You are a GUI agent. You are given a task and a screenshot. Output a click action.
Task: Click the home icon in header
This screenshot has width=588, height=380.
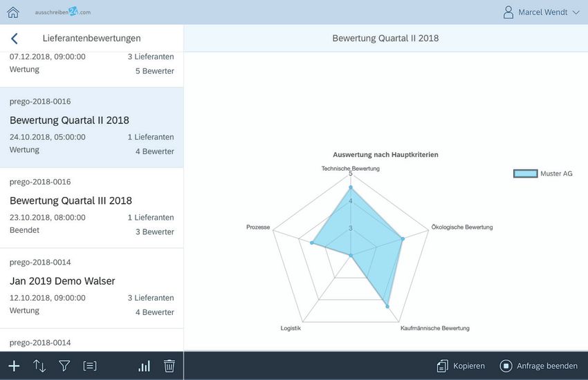13,12
